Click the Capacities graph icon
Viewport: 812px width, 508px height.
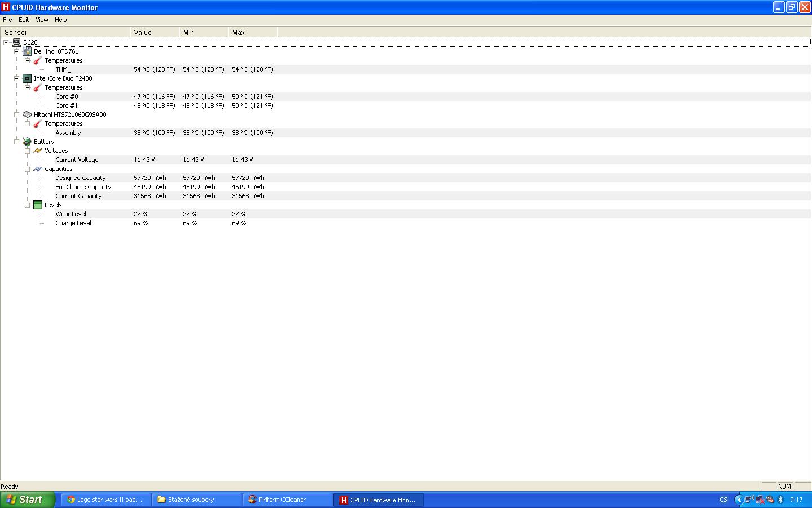click(x=38, y=169)
